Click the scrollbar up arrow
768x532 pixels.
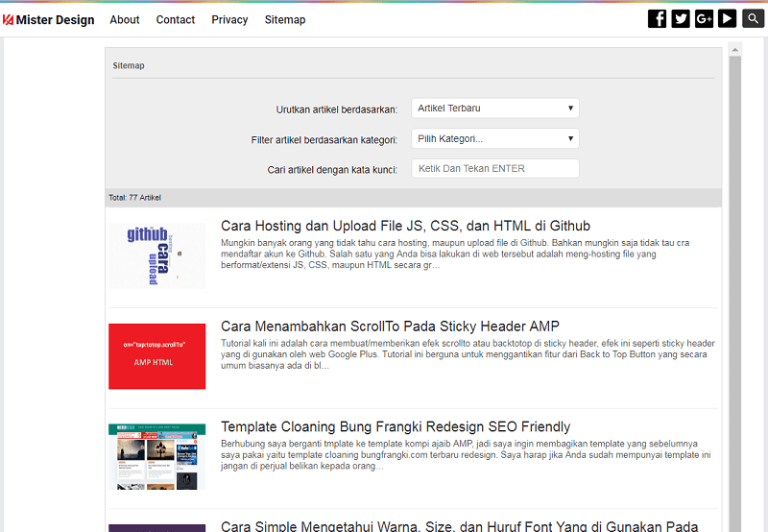click(x=734, y=50)
